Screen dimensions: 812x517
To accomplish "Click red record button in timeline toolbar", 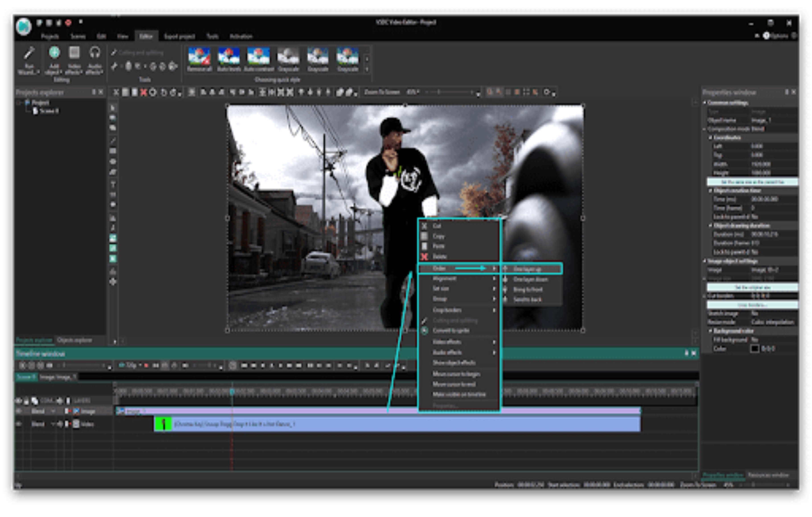I will [x=146, y=365].
